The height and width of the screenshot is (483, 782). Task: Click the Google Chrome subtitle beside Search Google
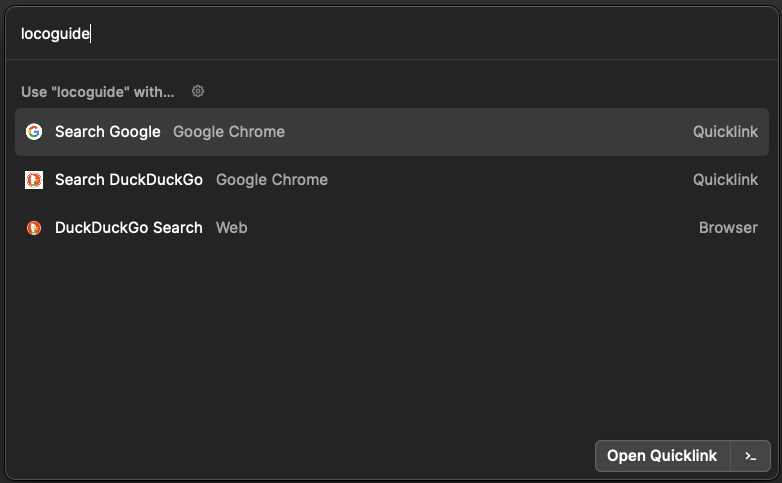pos(228,132)
